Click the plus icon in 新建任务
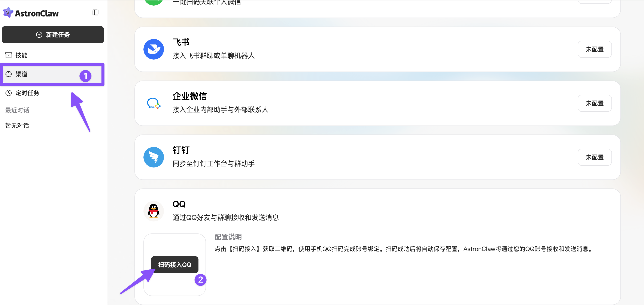Screen dimensions: 644x305 point(39,35)
